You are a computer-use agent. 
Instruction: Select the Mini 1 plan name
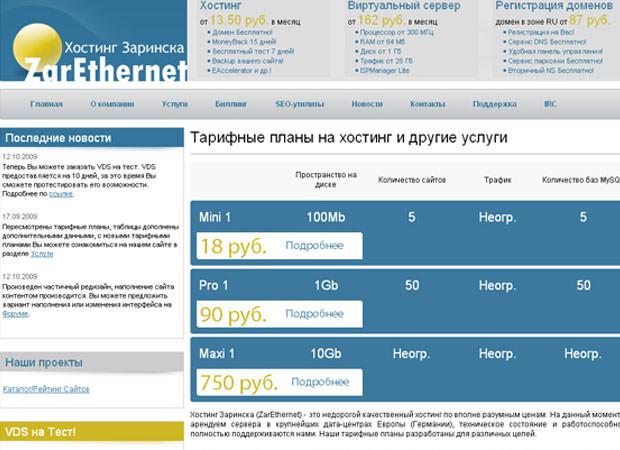[215, 217]
